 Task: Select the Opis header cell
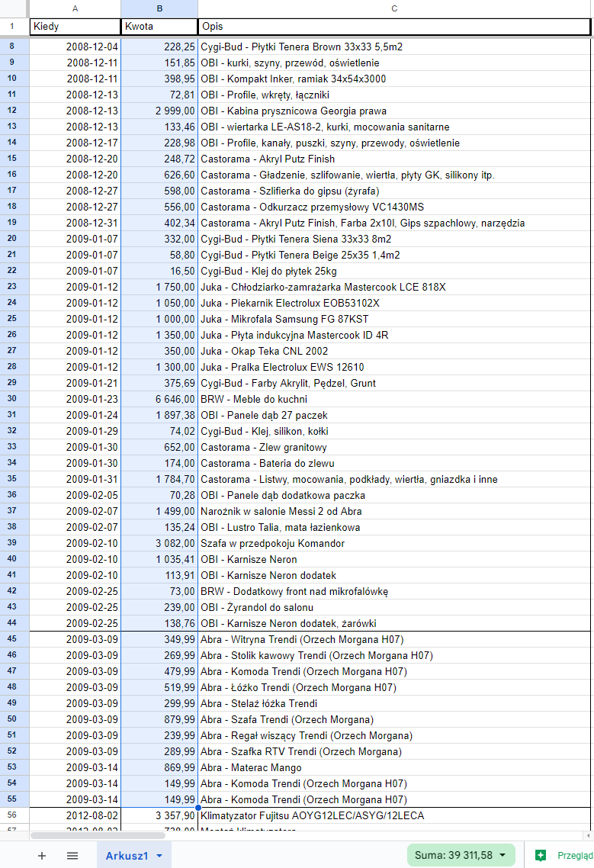click(394, 26)
